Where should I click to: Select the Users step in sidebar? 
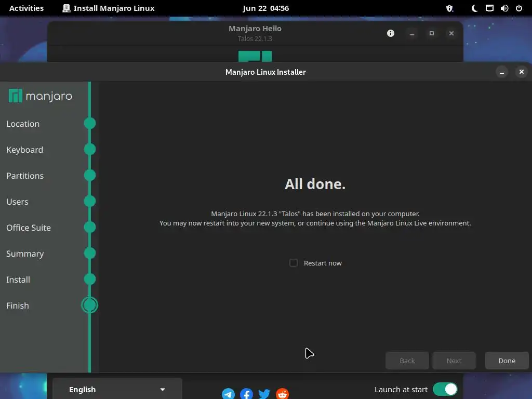tap(17, 202)
